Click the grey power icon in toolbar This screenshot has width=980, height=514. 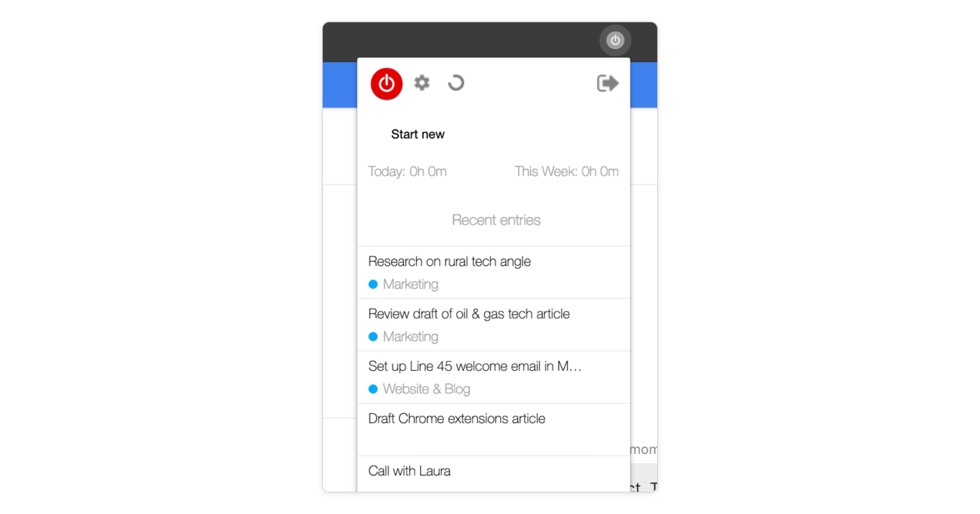click(615, 40)
